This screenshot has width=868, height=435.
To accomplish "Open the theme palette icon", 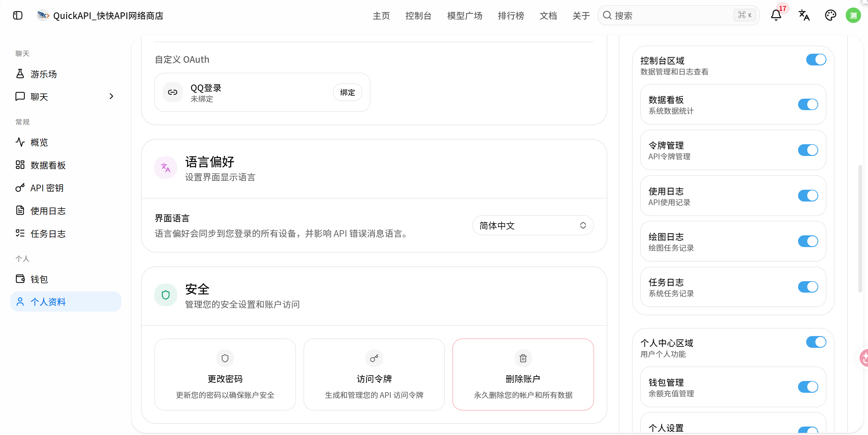I will (x=830, y=15).
